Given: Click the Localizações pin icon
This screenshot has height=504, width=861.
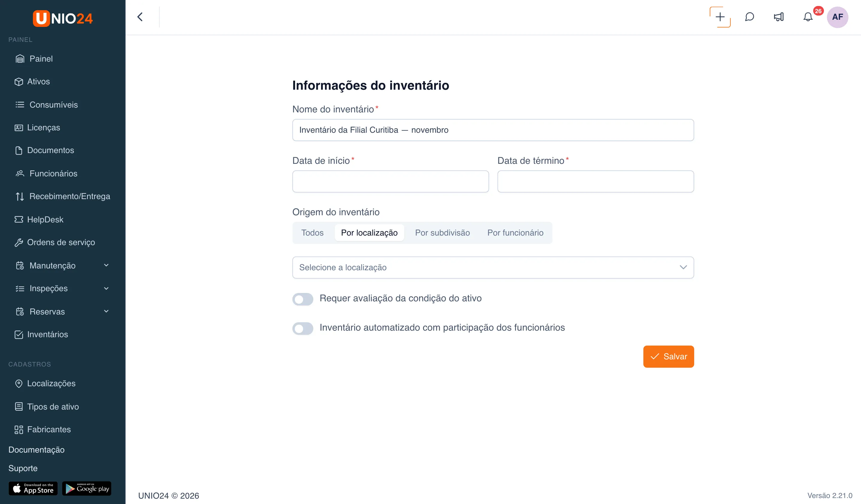Looking at the screenshot, I should tap(19, 384).
